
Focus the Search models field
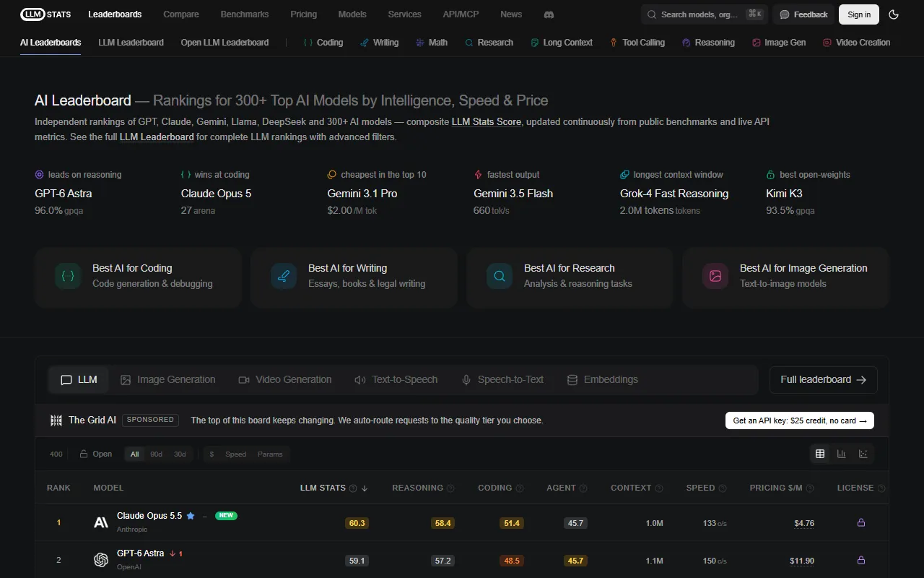point(704,14)
